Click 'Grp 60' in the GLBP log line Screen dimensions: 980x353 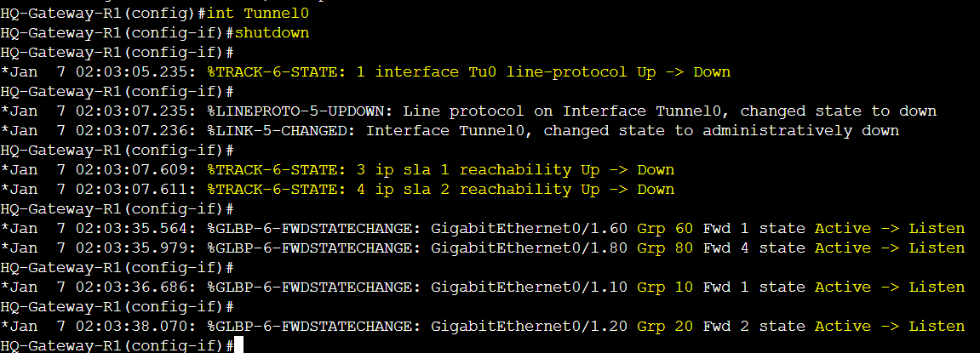[x=665, y=229]
